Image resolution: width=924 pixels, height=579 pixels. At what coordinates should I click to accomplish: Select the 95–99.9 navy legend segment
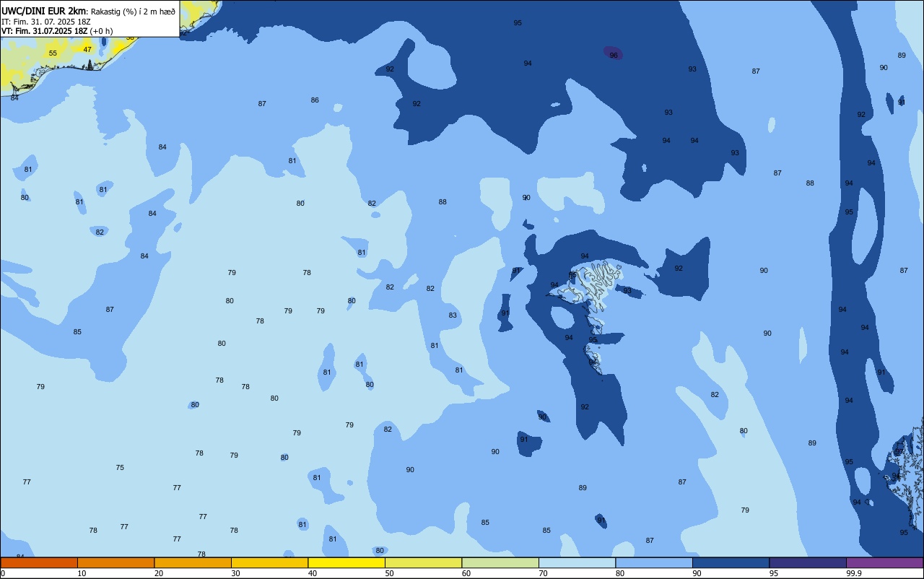pyautogui.click(x=808, y=562)
